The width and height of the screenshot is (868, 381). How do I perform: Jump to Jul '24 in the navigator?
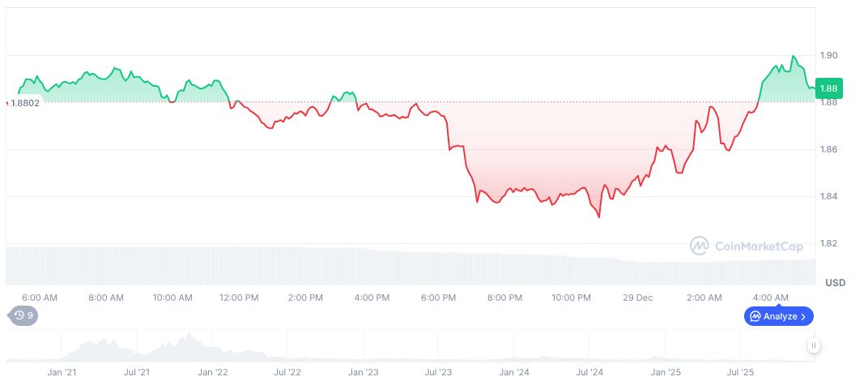589,372
